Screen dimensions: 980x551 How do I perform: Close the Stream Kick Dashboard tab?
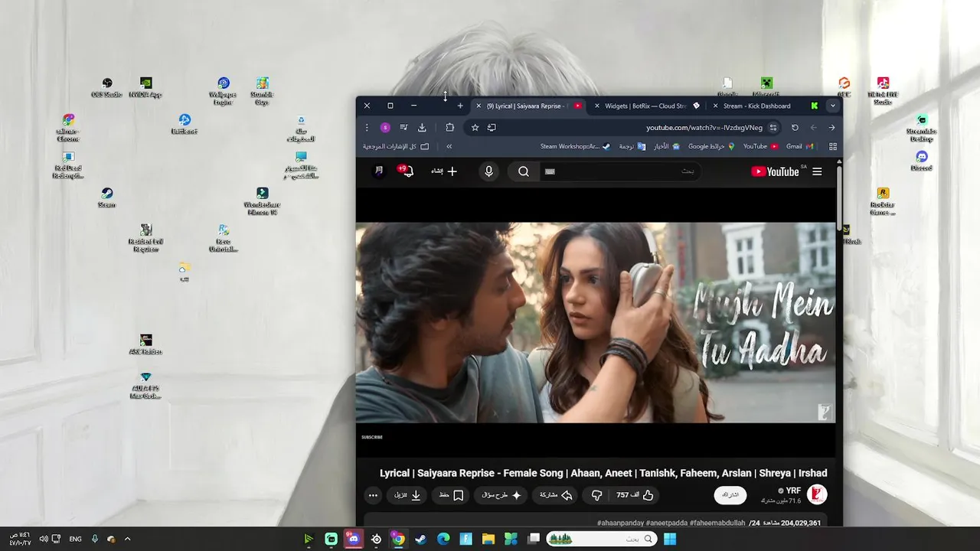[x=716, y=106]
